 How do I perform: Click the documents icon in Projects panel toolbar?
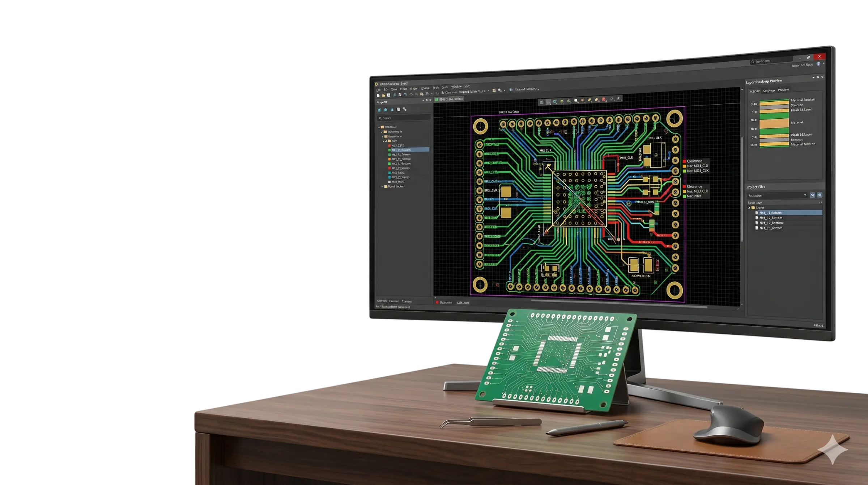399,109
